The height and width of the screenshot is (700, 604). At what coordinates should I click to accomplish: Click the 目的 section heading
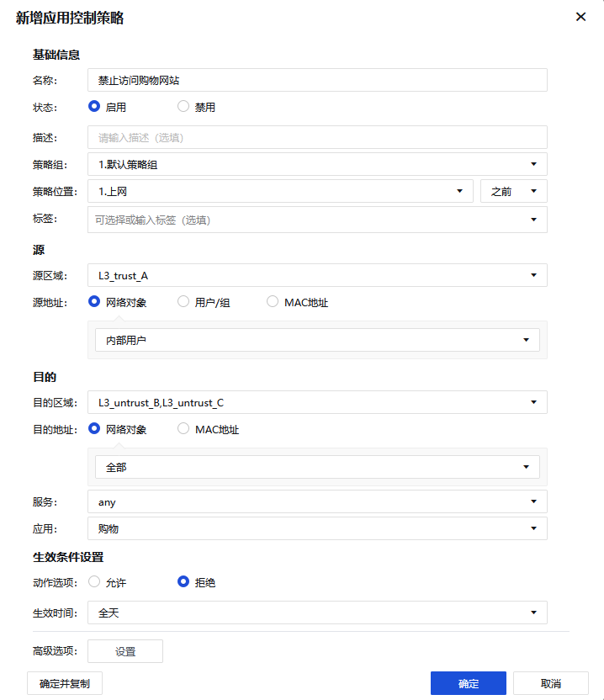(45, 377)
